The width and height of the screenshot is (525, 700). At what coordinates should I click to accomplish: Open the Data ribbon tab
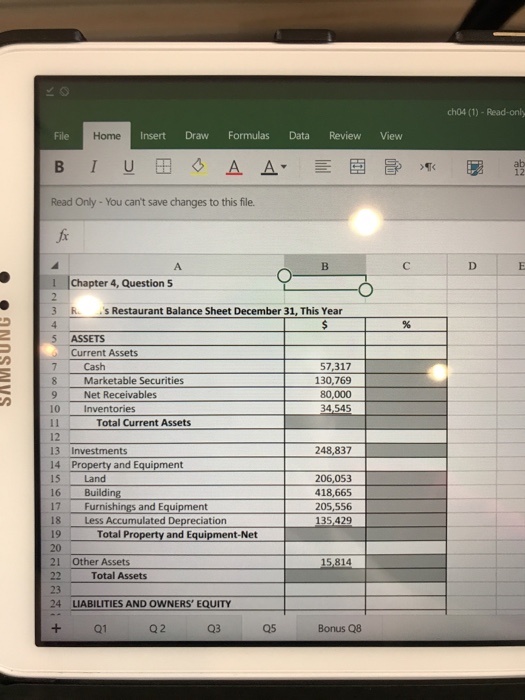[299, 136]
